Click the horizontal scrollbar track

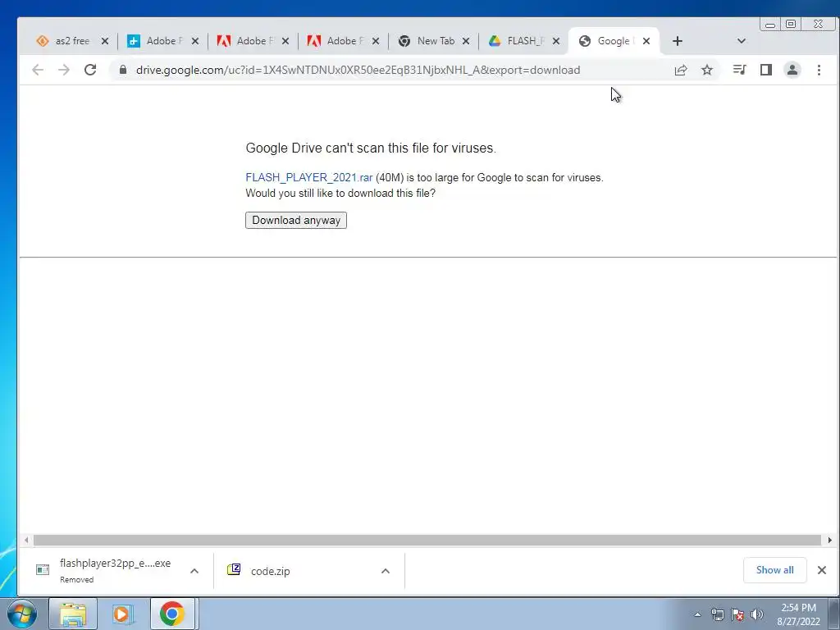(427, 540)
